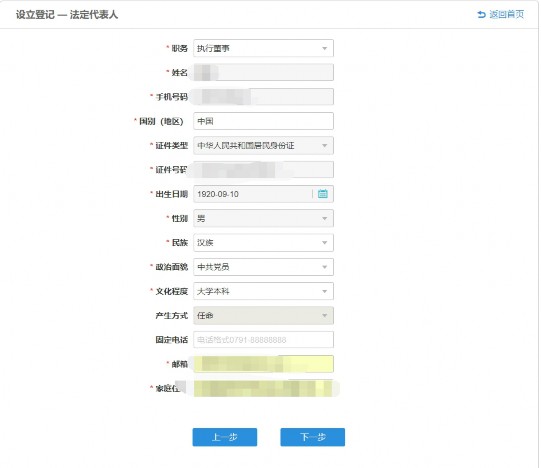Focus the 固定电话 input field

263,340
